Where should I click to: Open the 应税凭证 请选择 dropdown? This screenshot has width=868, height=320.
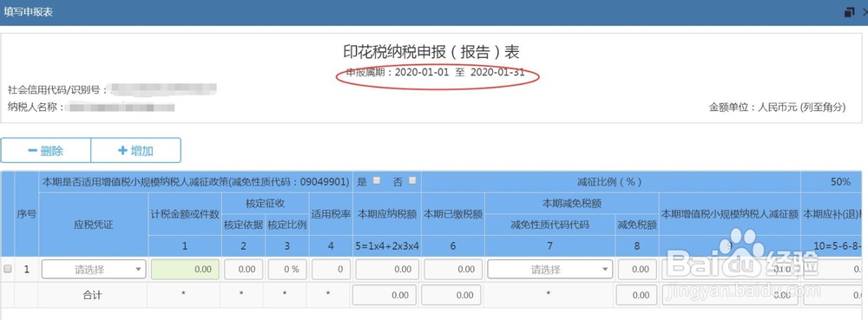coord(94,270)
